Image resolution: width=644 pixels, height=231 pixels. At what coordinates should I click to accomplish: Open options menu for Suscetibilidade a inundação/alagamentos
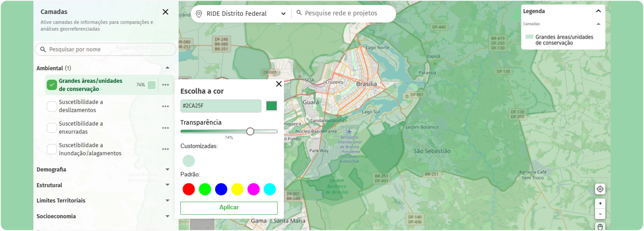coord(165,149)
